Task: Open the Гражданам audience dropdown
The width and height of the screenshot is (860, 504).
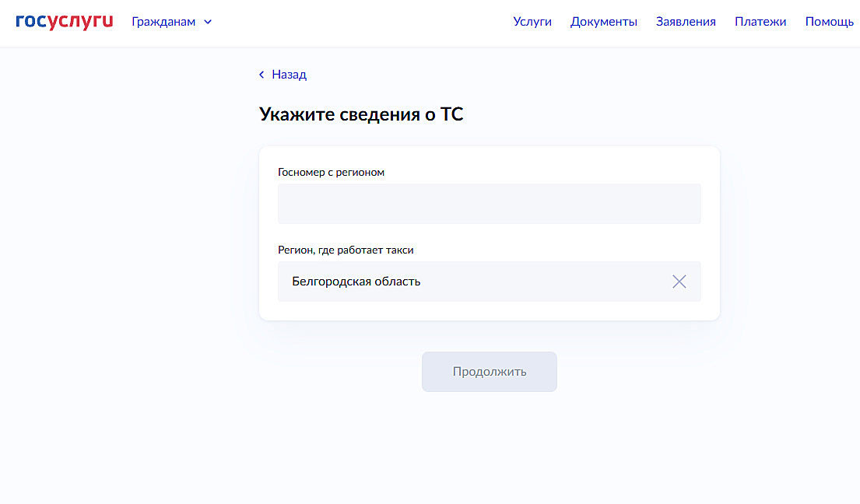Action: pos(164,22)
